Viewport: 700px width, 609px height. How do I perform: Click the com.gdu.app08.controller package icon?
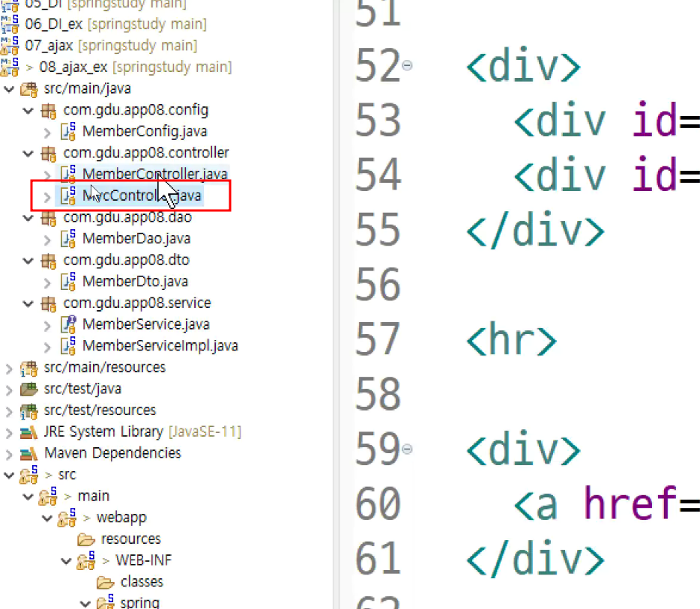pyautogui.click(x=49, y=153)
